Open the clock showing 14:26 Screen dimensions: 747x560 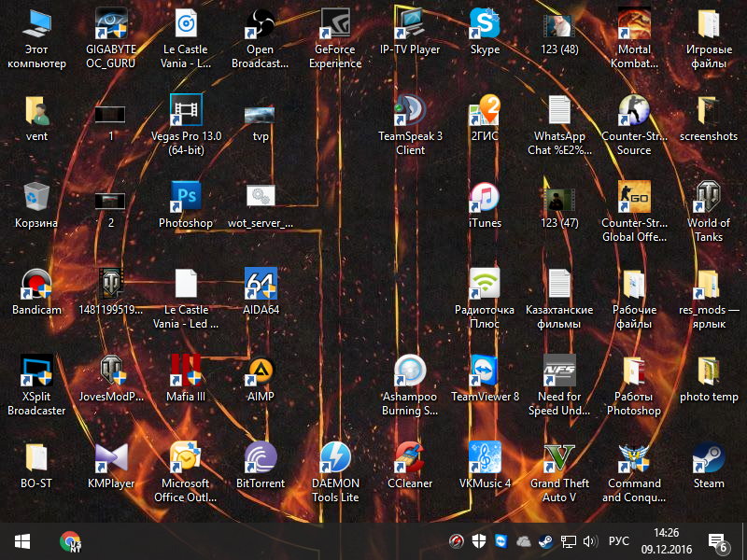[666, 541]
